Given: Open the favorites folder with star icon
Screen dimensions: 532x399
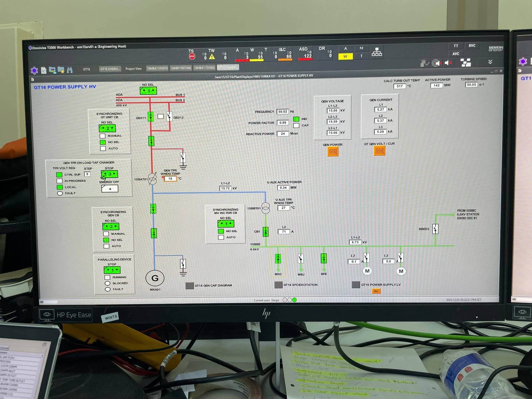Looking at the screenshot, I should [61, 70].
